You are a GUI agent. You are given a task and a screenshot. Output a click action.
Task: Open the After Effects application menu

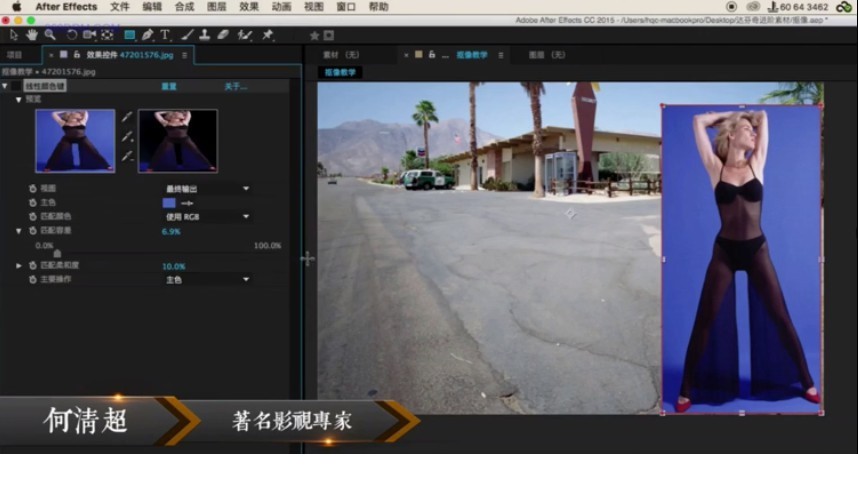[x=66, y=7]
